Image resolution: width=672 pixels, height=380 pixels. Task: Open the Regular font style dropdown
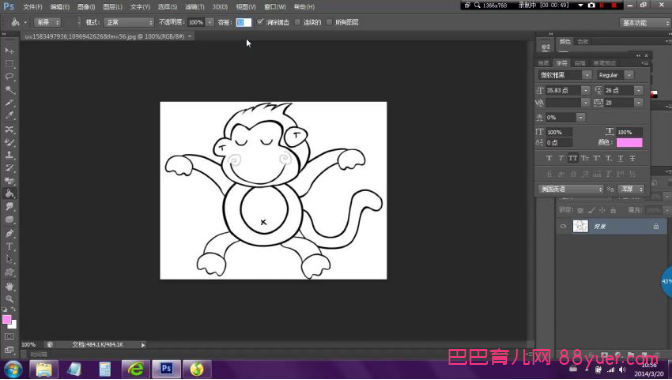pos(615,75)
